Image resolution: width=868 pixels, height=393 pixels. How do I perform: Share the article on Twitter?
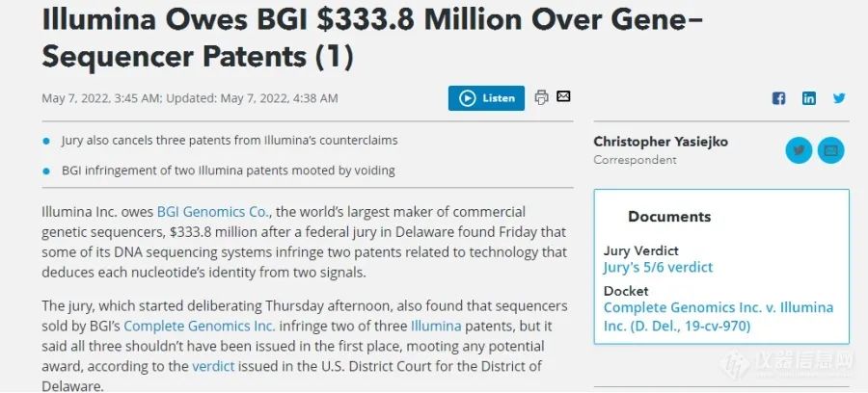pos(839,98)
